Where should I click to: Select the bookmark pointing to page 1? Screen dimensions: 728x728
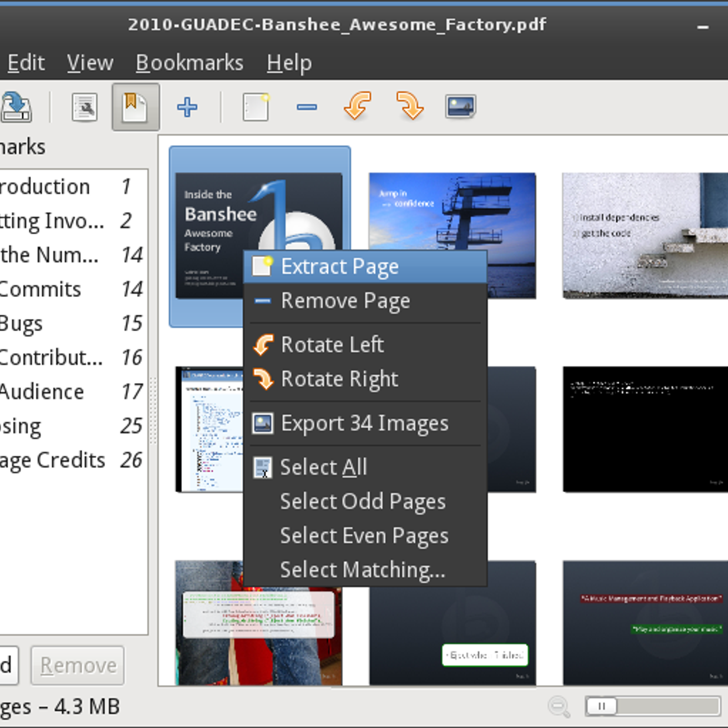click(73, 187)
